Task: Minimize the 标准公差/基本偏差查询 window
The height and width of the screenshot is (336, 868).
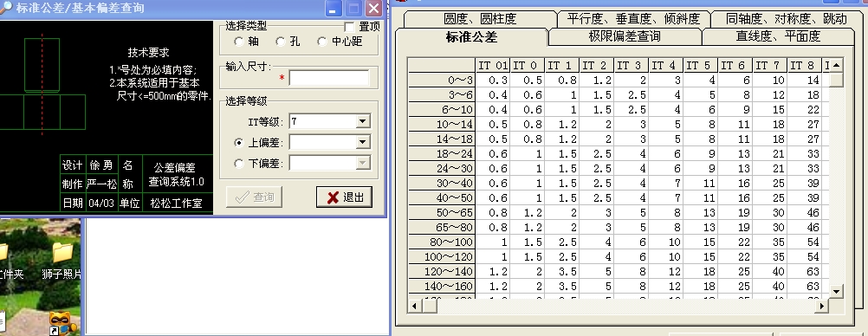Action: pos(334,9)
